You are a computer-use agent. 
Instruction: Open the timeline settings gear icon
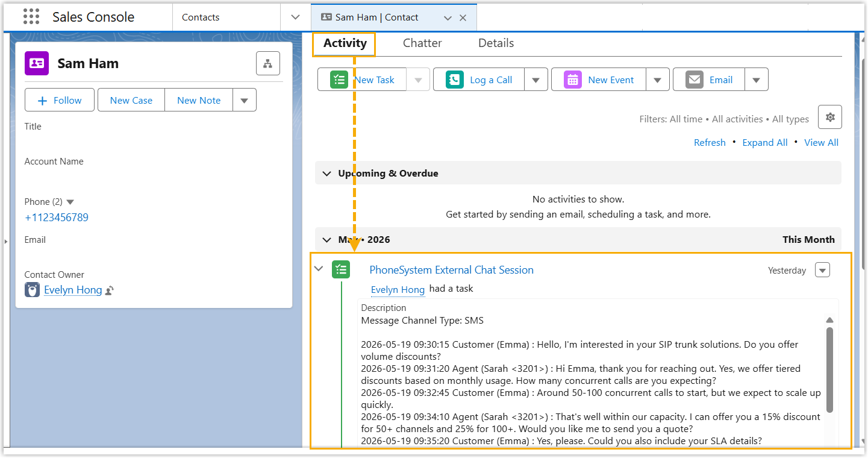(830, 117)
